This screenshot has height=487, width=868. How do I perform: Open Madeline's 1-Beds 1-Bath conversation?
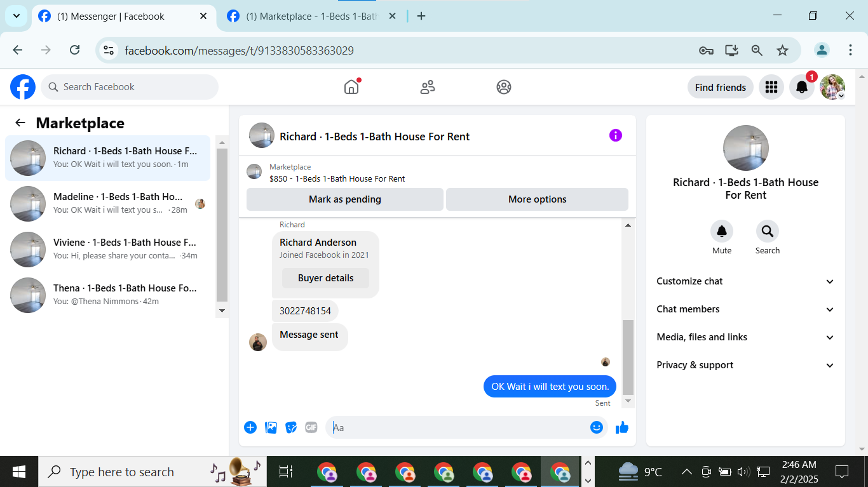point(107,204)
